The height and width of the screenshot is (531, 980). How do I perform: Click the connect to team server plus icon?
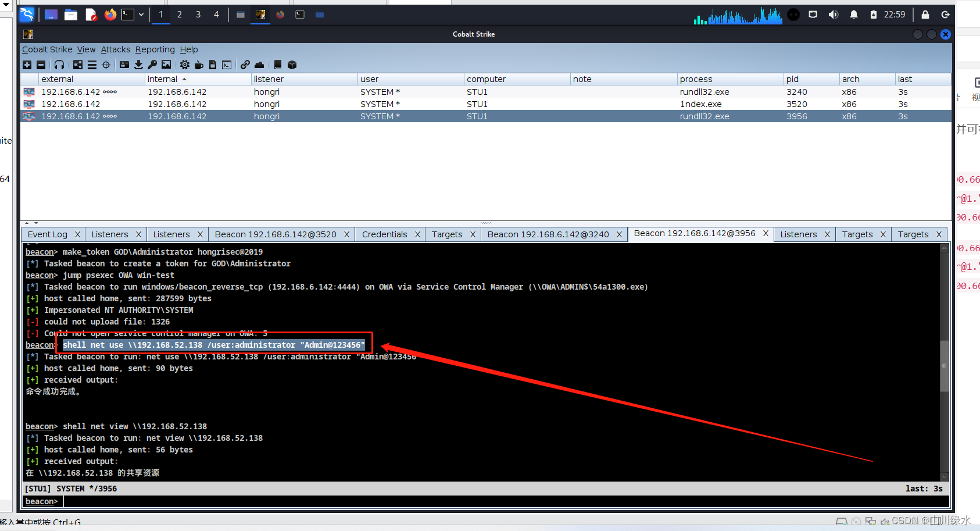[x=27, y=65]
